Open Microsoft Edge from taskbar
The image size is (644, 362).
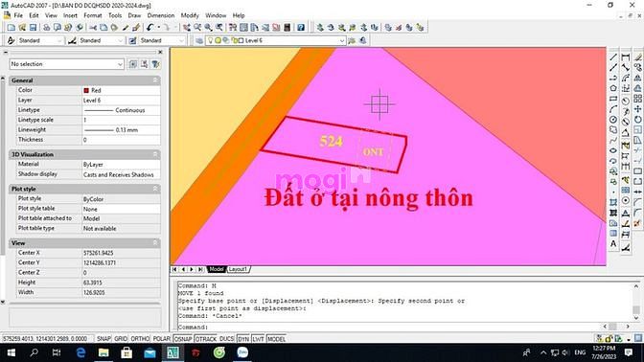(80, 352)
